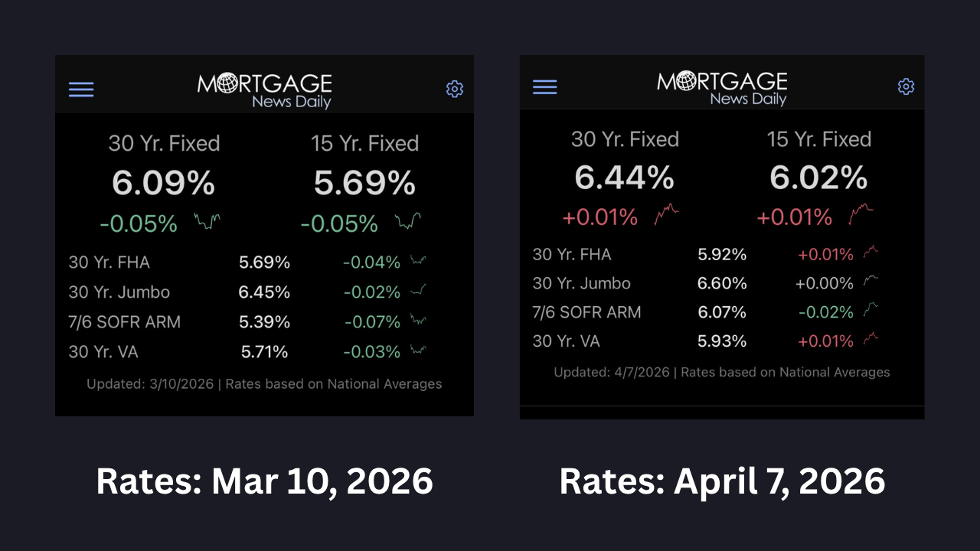Click the Mortgage News Daily logo on right
980x551 pixels.
click(722, 87)
